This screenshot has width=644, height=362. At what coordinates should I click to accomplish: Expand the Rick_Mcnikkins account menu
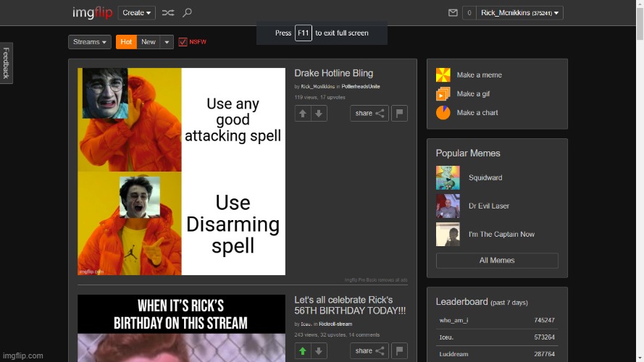point(519,13)
